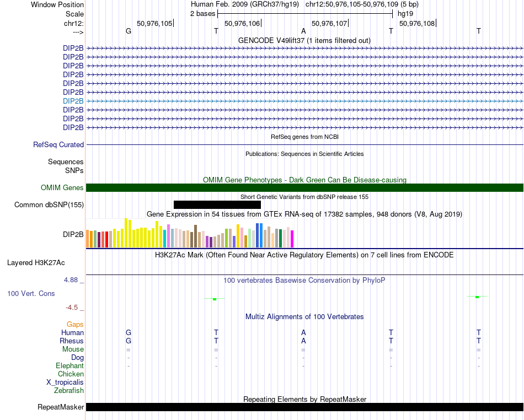The height and width of the screenshot is (420, 524).
Task: Click the H3K27Ac Mark track title
Action: coord(304,255)
